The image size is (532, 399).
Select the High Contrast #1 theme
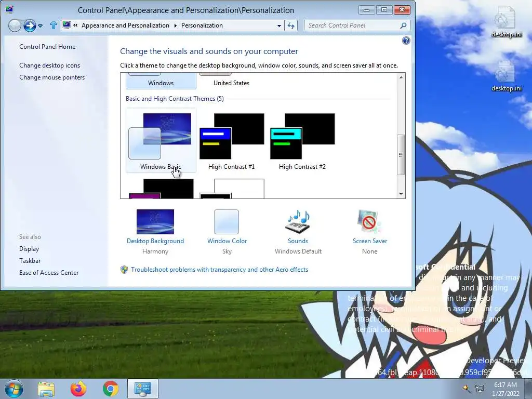(x=231, y=140)
